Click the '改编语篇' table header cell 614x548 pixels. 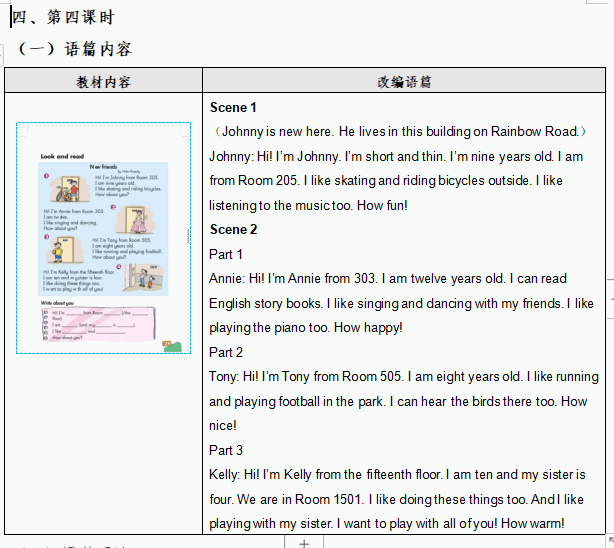(404, 82)
